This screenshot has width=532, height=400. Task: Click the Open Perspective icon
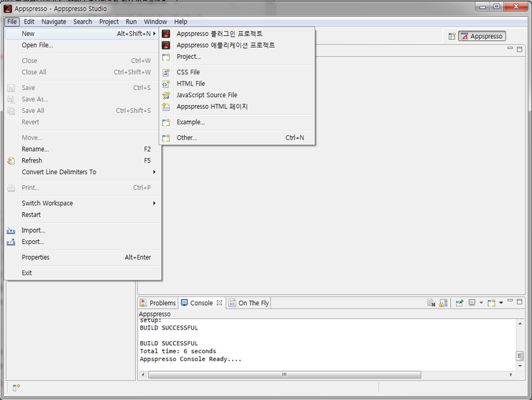[x=451, y=36]
